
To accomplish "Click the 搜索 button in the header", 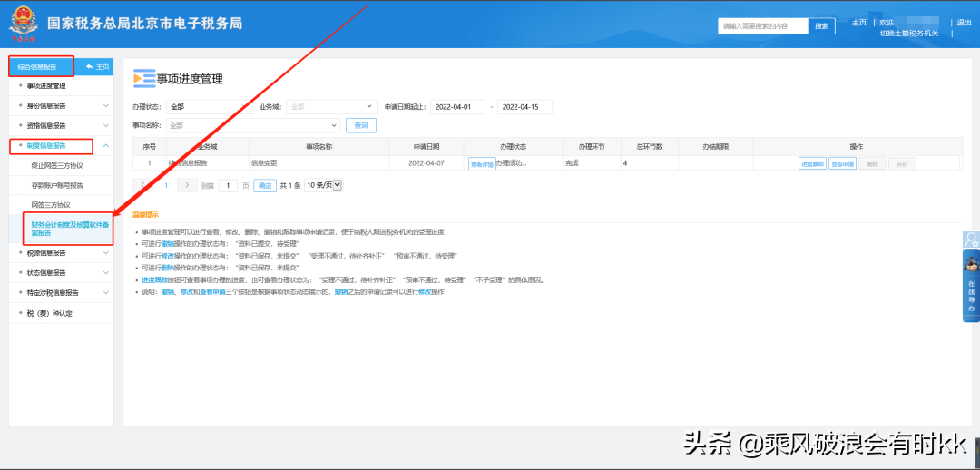I will pos(822,26).
